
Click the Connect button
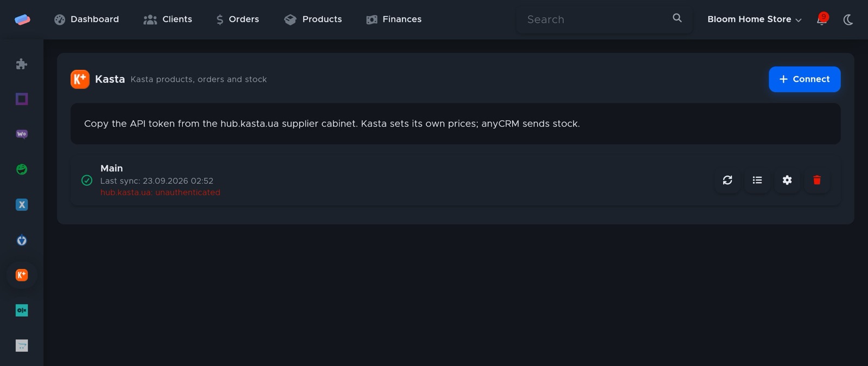805,79
